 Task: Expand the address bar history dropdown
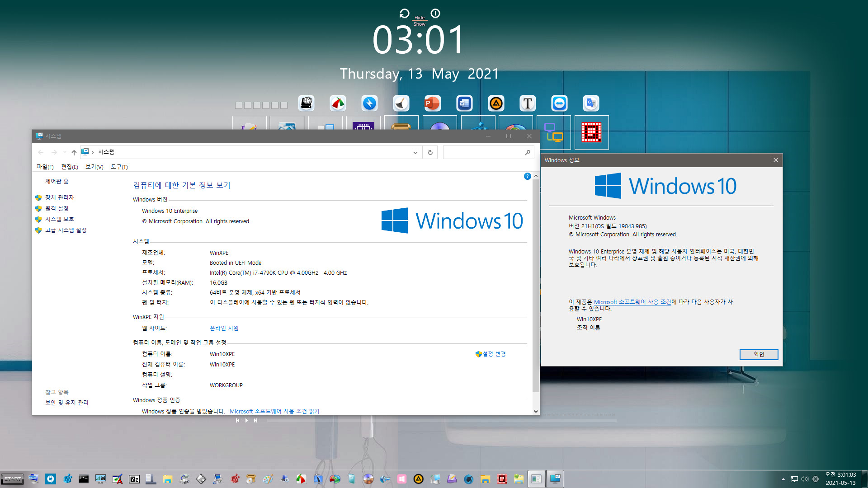(415, 152)
